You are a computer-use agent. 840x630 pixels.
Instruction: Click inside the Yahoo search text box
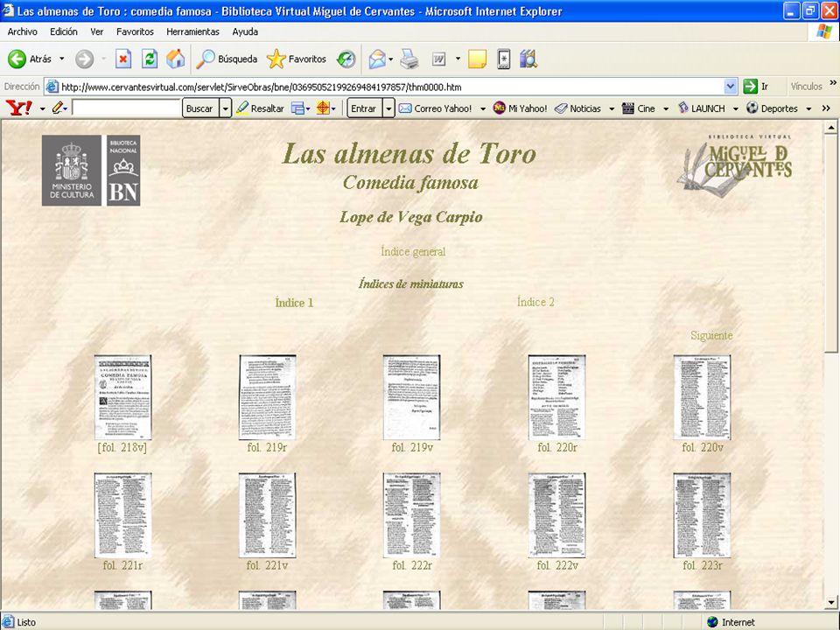click(126, 108)
